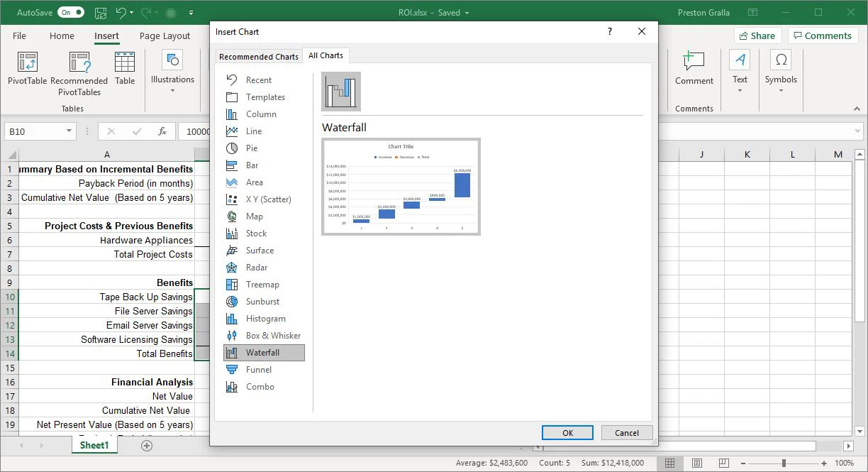The image size is (868, 472).
Task: Select the Waterfall chart type in list
Action: coord(263,353)
